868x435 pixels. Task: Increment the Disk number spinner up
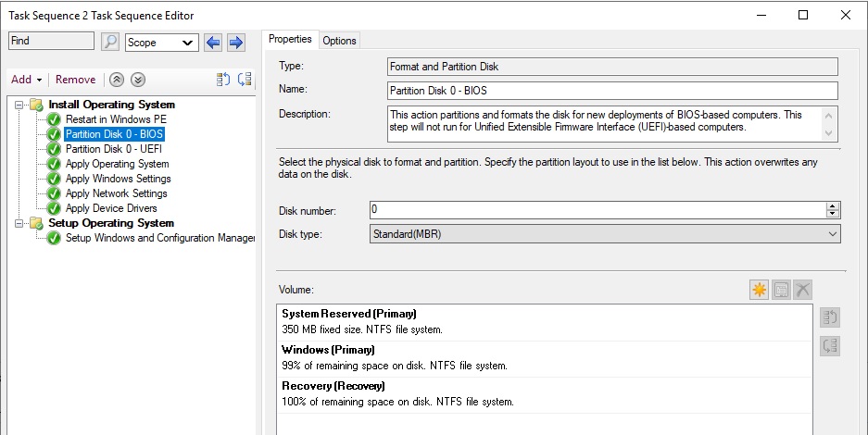(832, 206)
